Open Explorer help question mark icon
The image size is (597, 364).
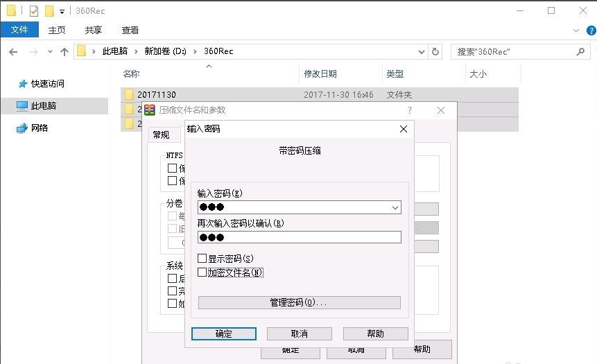(x=591, y=31)
